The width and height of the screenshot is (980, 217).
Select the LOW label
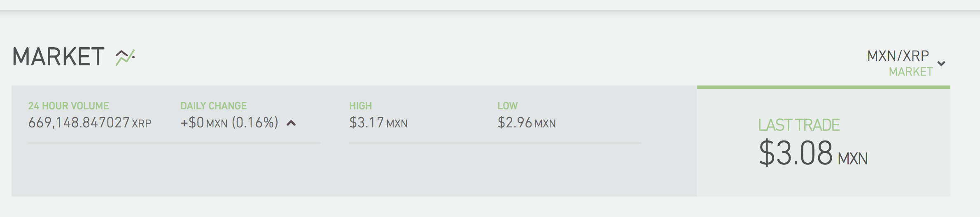click(x=507, y=106)
